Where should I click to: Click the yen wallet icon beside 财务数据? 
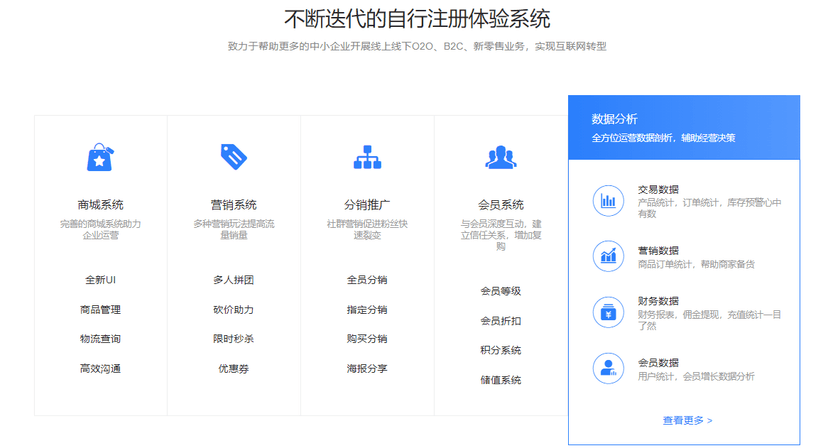(x=608, y=312)
